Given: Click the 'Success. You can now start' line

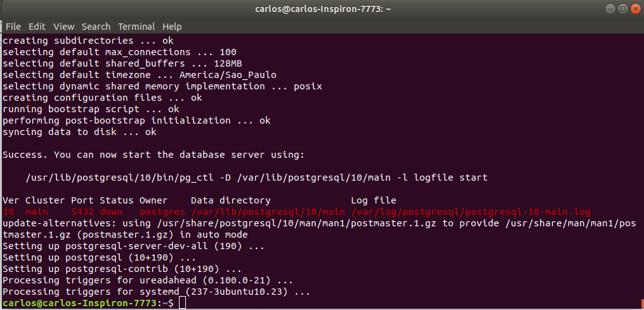Looking at the screenshot, I should pos(154,155).
